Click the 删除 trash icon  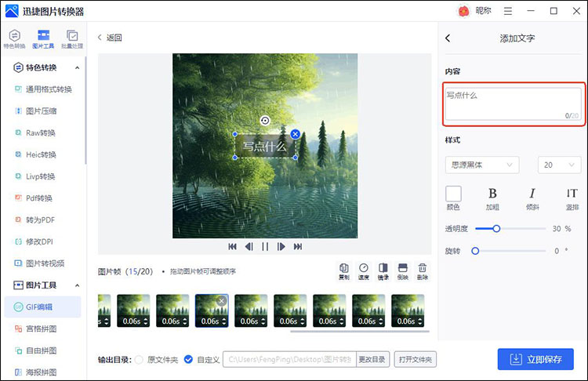coord(423,271)
